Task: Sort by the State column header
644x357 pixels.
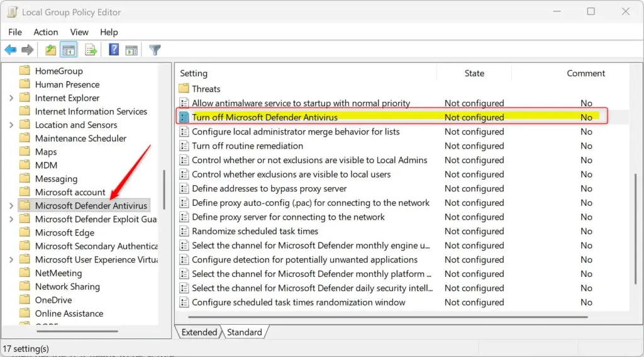Action: click(474, 73)
